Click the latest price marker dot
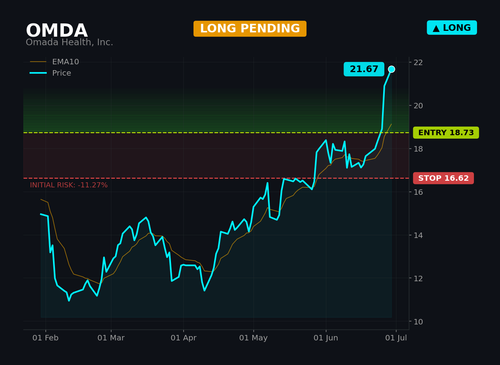Image resolution: width=500 pixels, height=365 pixels. click(x=392, y=69)
